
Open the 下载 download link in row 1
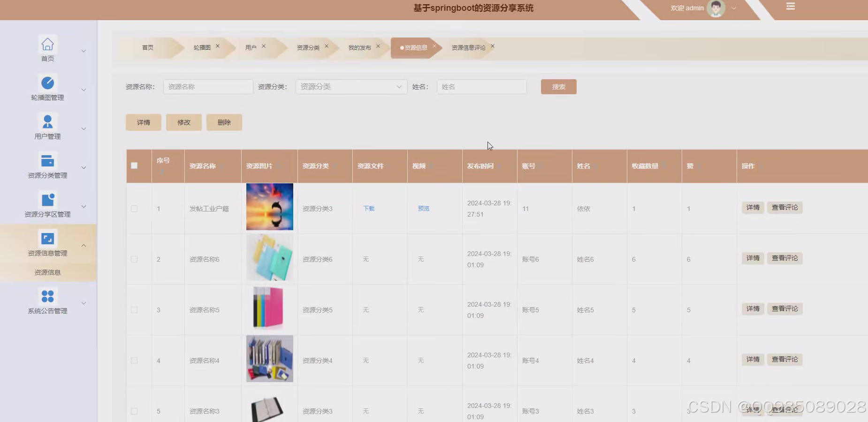[x=368, y=208]
